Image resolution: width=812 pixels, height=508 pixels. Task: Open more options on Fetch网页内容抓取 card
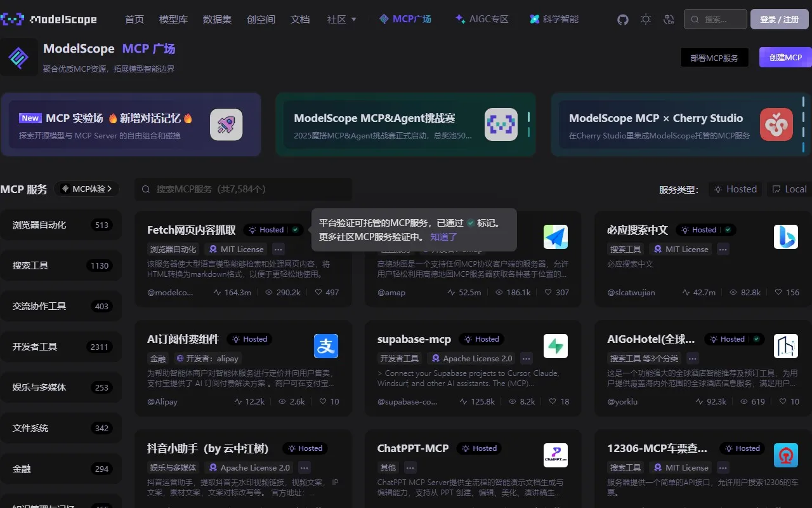click(x=278, y=249)
